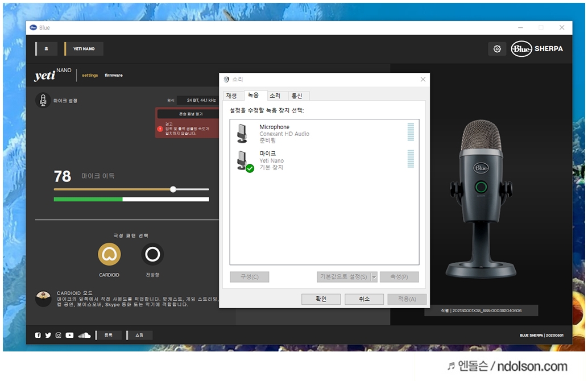Click the microphone settings icon
The image size is (588, 381).
[43, 100]
